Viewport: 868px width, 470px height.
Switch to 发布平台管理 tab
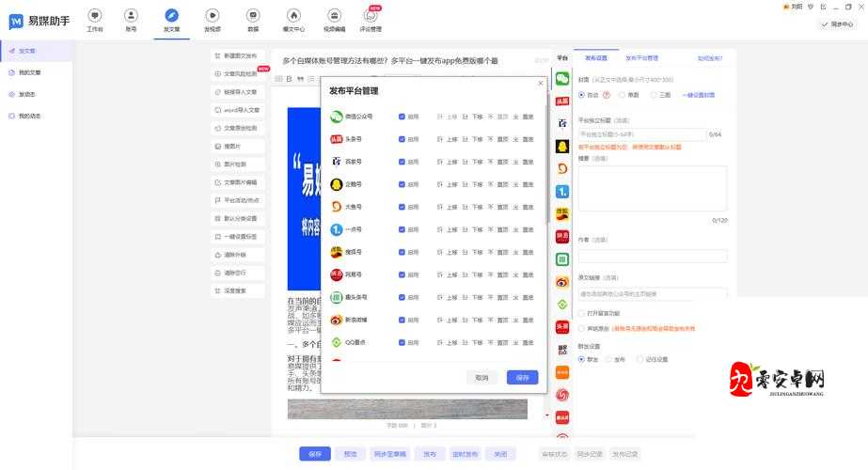click(x=642, y=58)
